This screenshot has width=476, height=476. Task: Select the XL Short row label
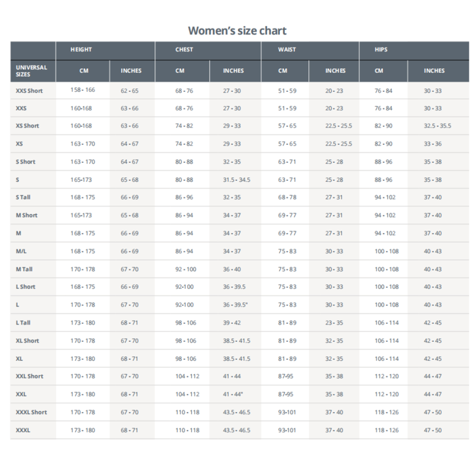point(27,341)
